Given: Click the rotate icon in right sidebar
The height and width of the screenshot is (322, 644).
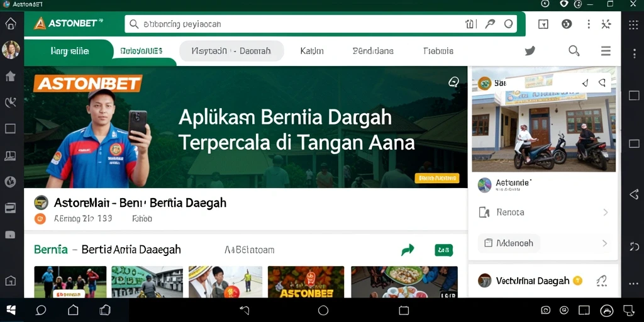Looking at the screenshot, I should (634, 247).
